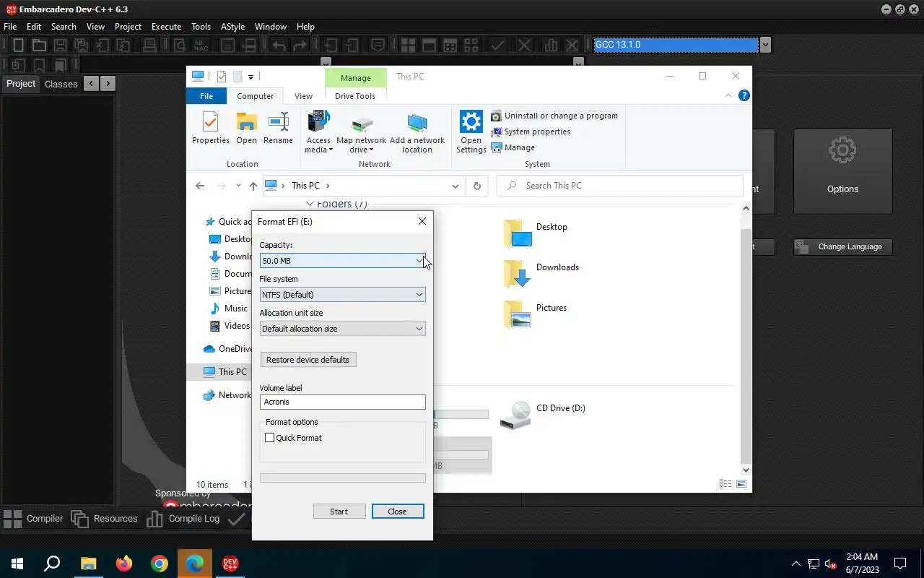Click Close button in Format dialog

397,512
